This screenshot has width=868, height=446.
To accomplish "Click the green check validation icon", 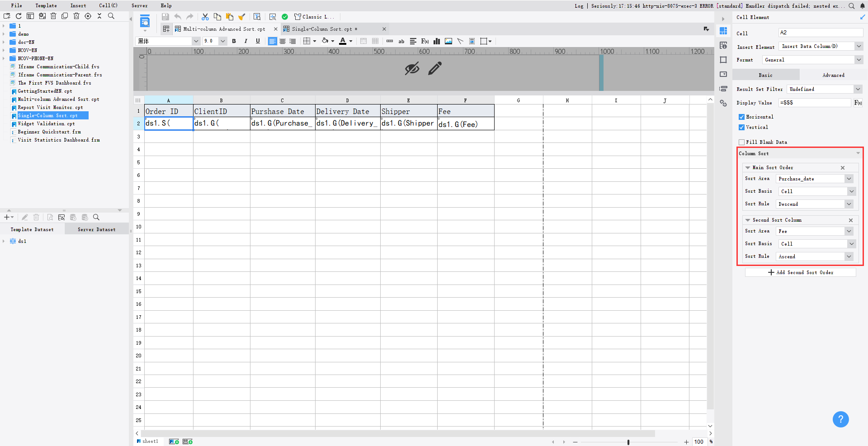I will pos(285,17).
